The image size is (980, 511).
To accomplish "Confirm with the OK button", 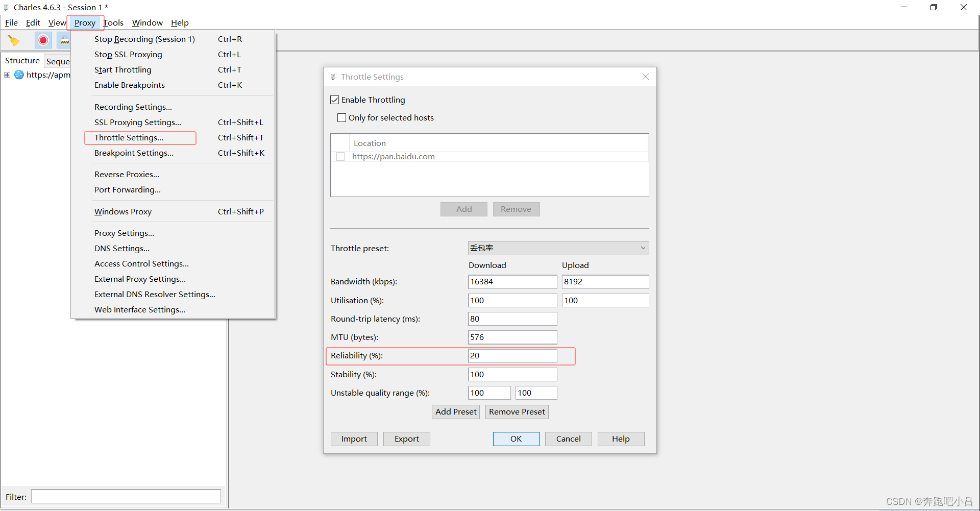I will coord(516,439).
